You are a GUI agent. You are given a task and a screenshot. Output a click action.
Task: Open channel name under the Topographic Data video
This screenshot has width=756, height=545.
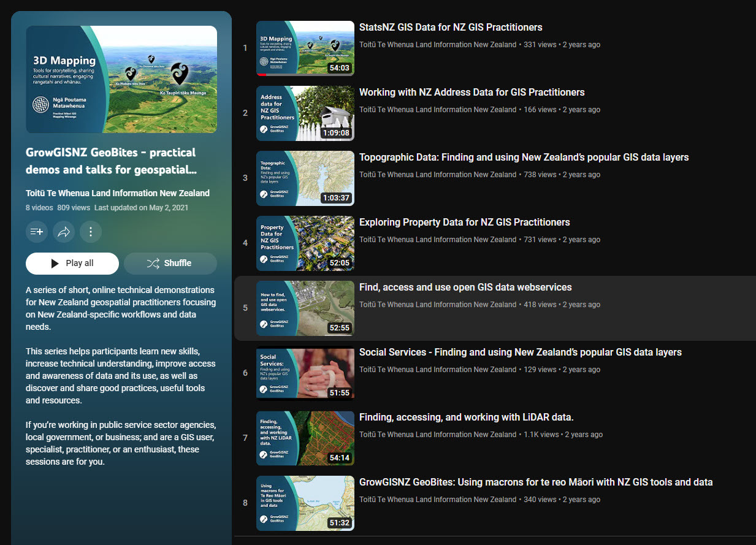tap(438, 175)
